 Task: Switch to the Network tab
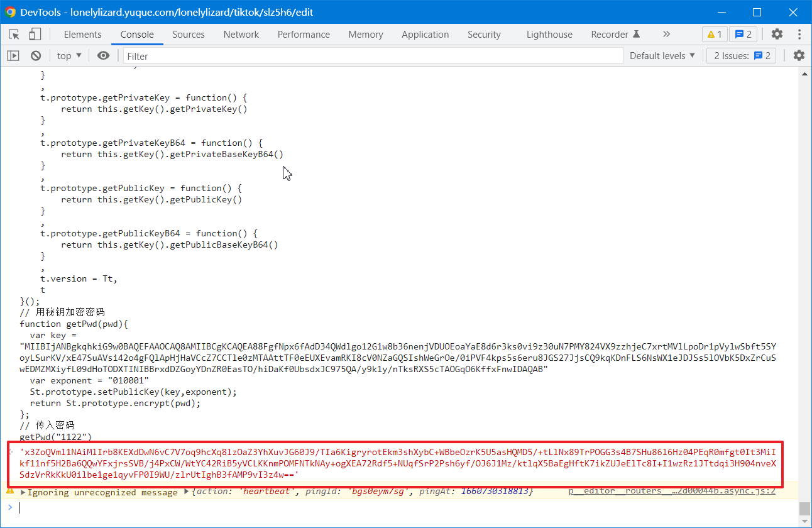pos(241,35)
